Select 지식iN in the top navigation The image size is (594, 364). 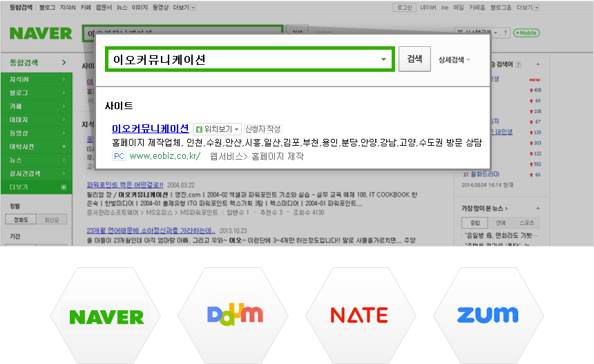68,7
